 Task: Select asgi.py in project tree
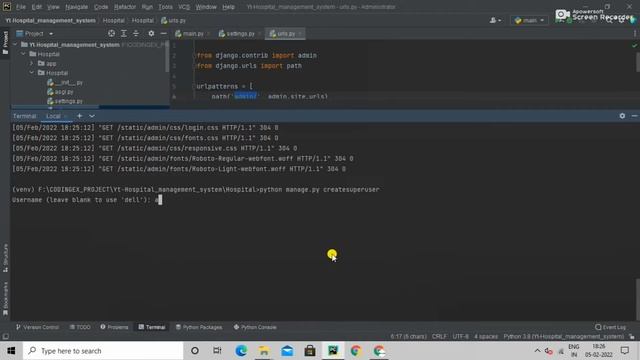(x=60, y=92)
